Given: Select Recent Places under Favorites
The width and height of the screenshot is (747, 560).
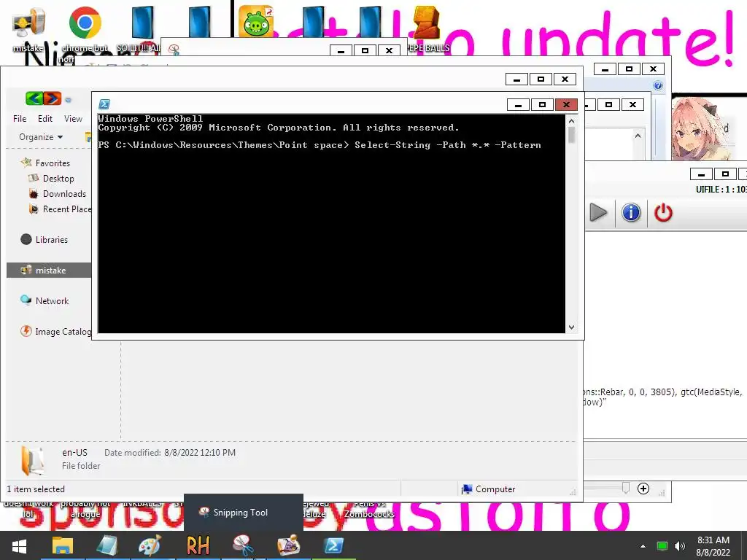Looking at the screenshot, I should click(x=60, y=209).
